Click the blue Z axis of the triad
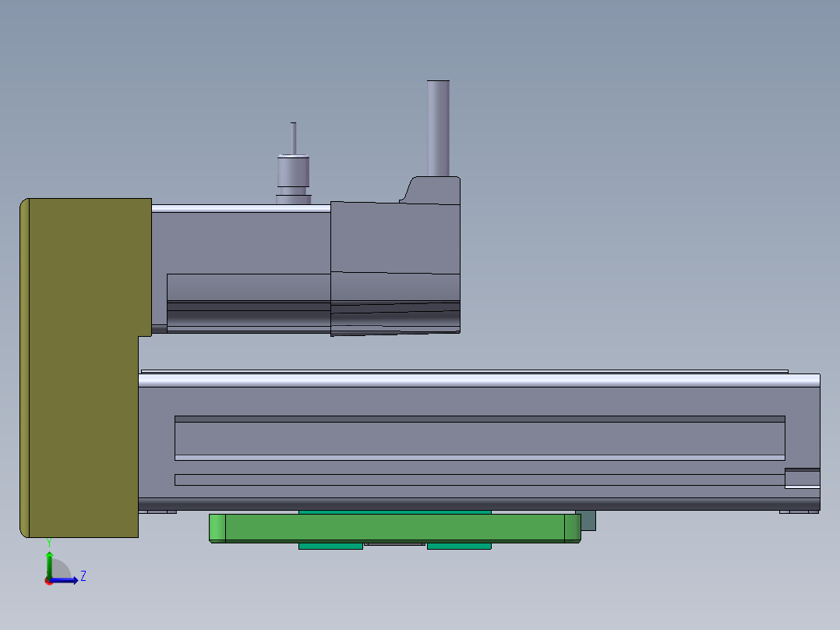Viewport: 840px width, 630px height. pos(65,580)
